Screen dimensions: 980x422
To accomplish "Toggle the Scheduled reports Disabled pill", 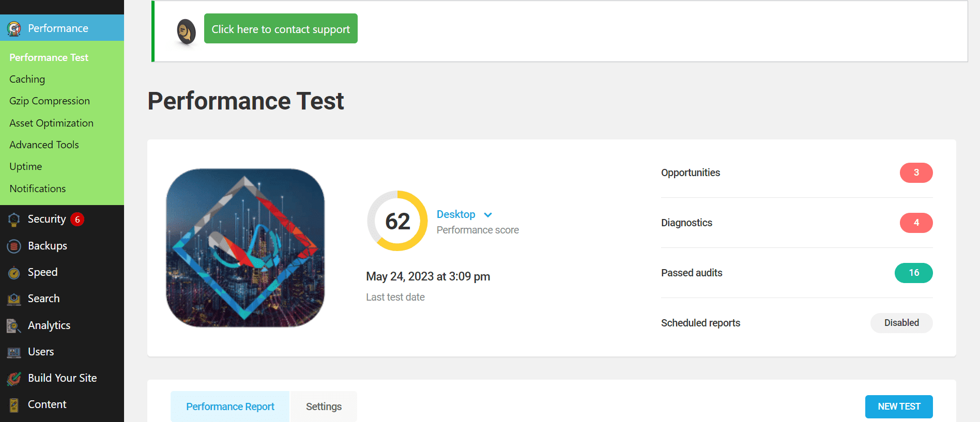I will pyautogui.click(x=901, y=323).
